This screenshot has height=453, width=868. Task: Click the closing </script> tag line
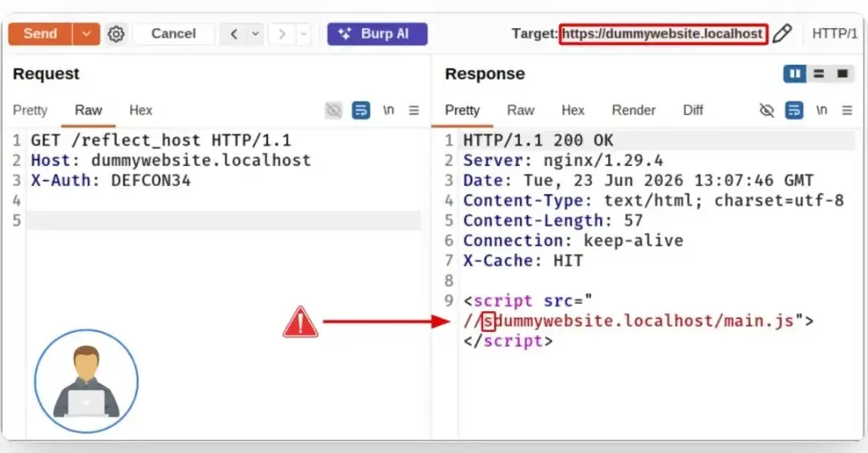click(508, 341)
